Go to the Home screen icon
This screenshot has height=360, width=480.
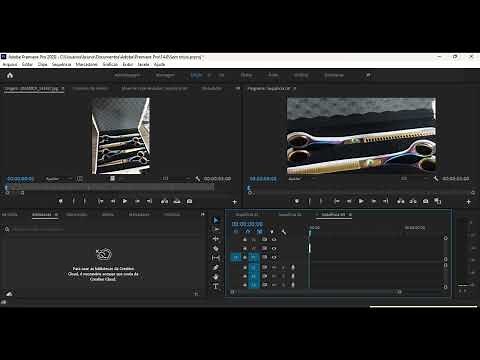(x=10, y=75)
